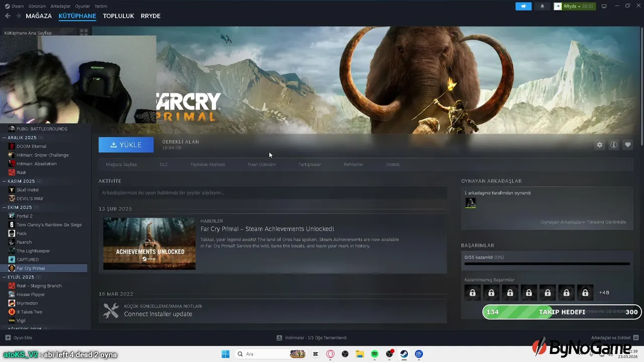Open Tartışmalar link
Screen dimensions: 644x362
click(309, 164)
